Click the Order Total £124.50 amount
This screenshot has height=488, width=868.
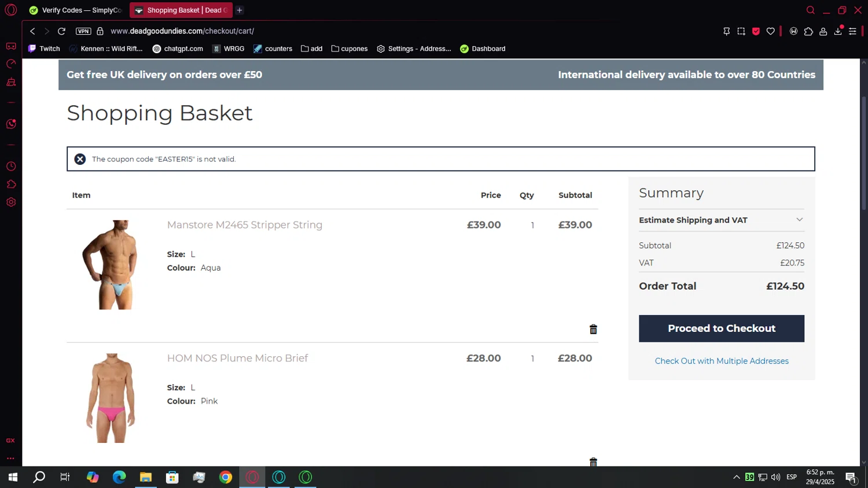785,286
